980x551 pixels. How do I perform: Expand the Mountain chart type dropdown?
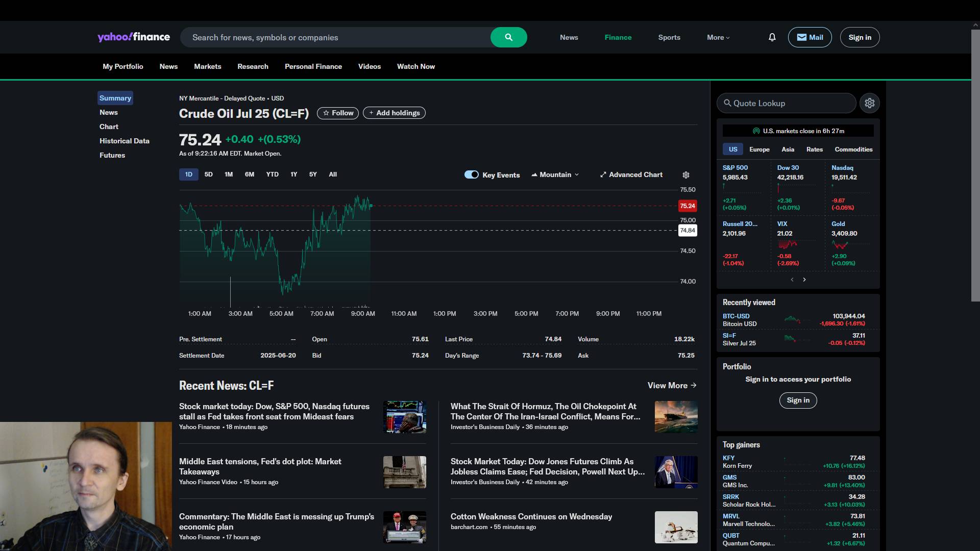(x=555, y=174)
